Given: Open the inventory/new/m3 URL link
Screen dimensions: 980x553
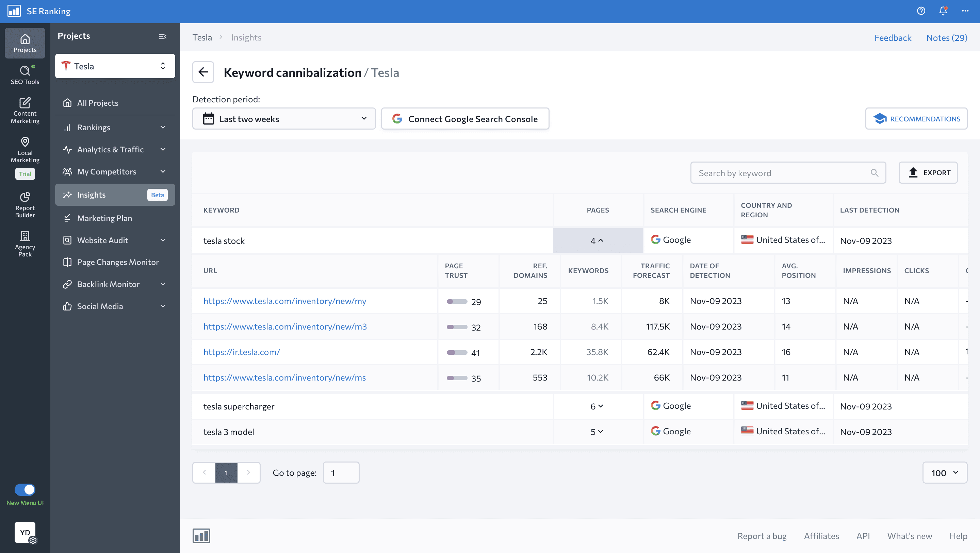Looking at the screenshot, I should (x=285, y=326).
